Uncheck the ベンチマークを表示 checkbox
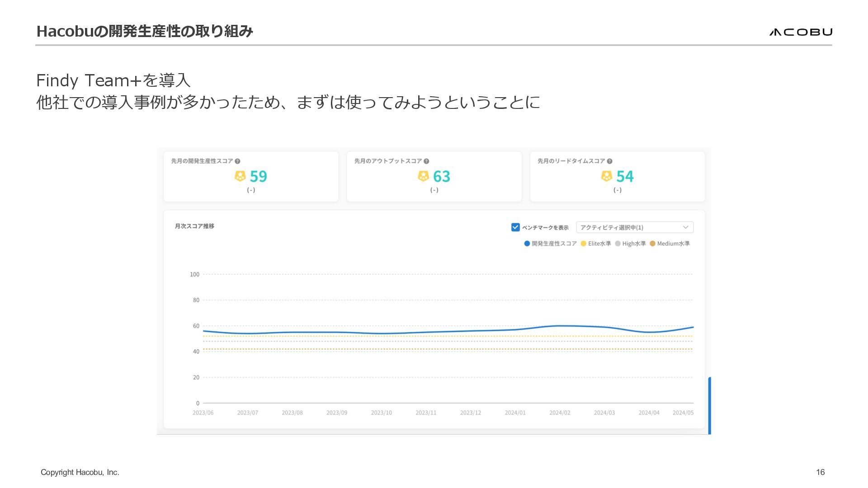Viewport: 868px width, 488px height. (515, 227)
